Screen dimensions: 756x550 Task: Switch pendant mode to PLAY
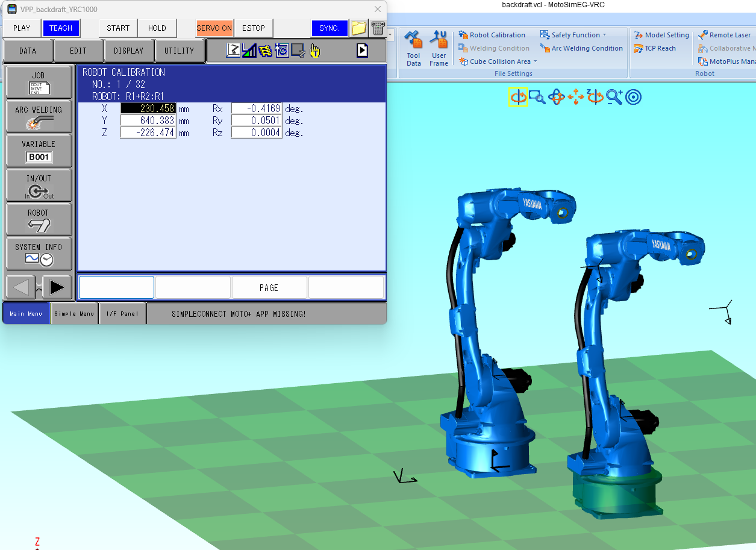click(x=22, y=28)
